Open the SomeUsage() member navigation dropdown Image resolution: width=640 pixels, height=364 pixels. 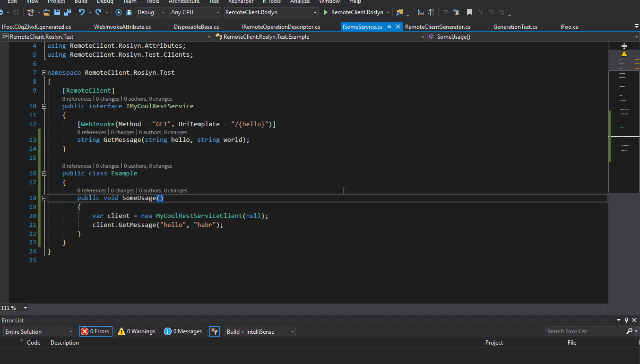(533, 36)
